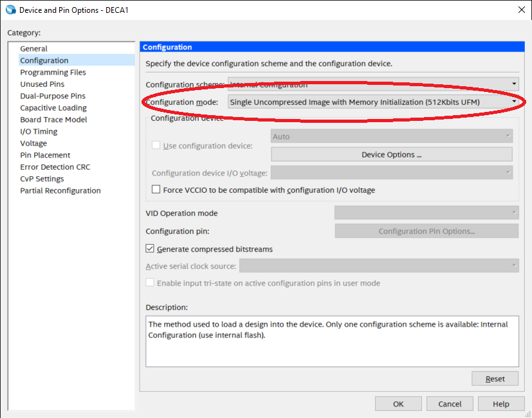
Task: Click the Cancel button
Action: [450, 404]
